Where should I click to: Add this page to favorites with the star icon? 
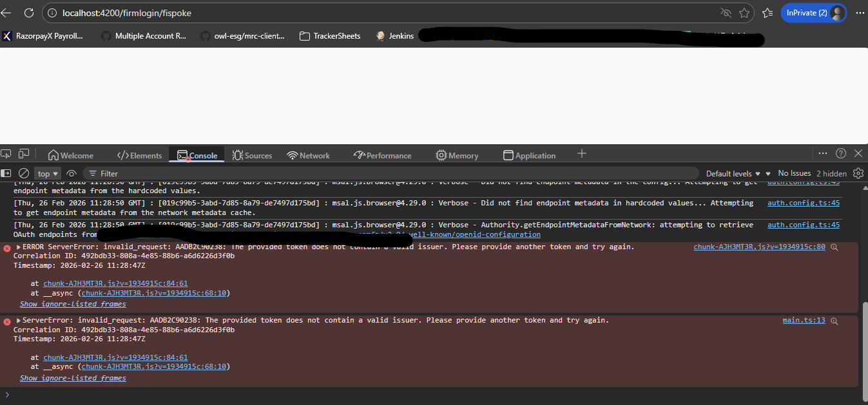[x=744, y=13]
